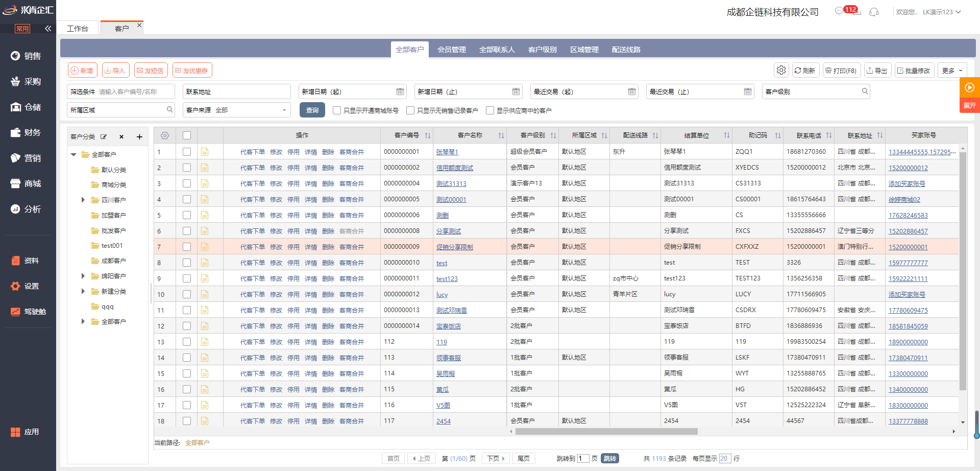Tick the checkbox for row 张琴琴1
The image size is (980, 471).
tap(187, 152)
